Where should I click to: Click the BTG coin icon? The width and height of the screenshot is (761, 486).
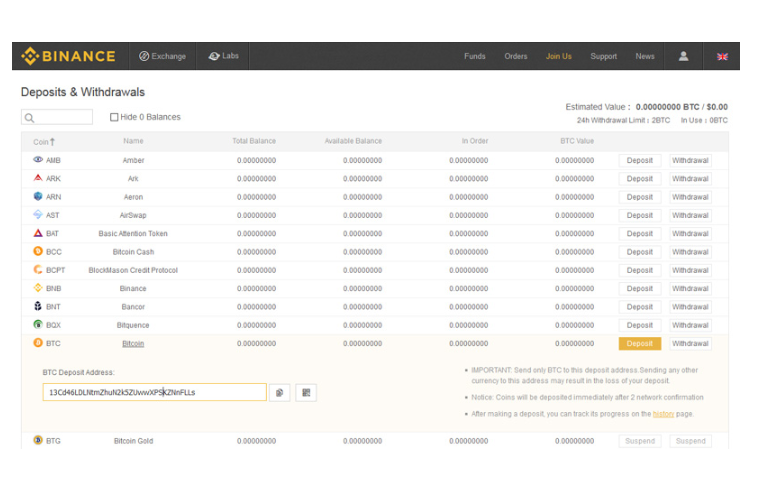tap(38, 440)
